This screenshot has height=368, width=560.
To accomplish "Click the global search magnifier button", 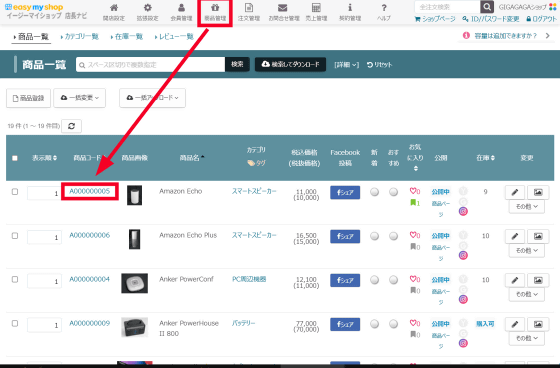I will (x=487, y=6).
